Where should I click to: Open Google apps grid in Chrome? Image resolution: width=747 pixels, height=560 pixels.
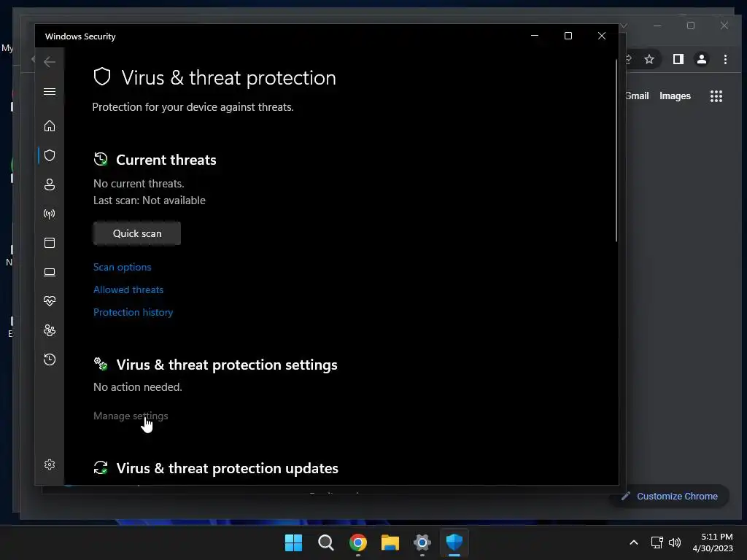[716, 96]
